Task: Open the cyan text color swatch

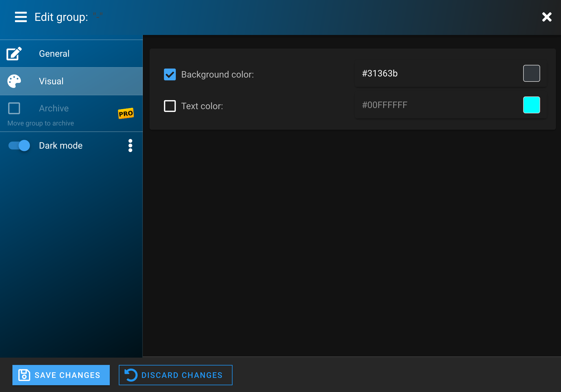Action: pos(531,105)
